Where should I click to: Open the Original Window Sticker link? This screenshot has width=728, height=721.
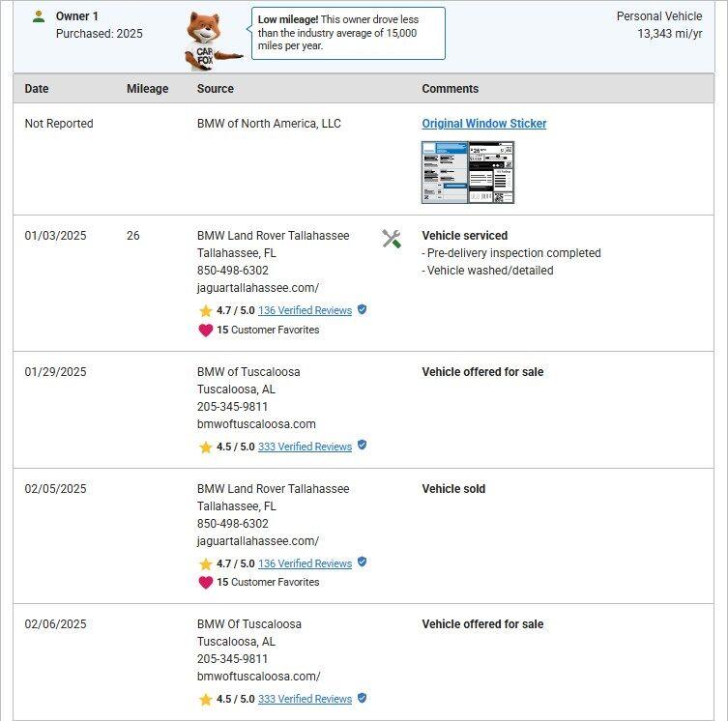(483, 124)
